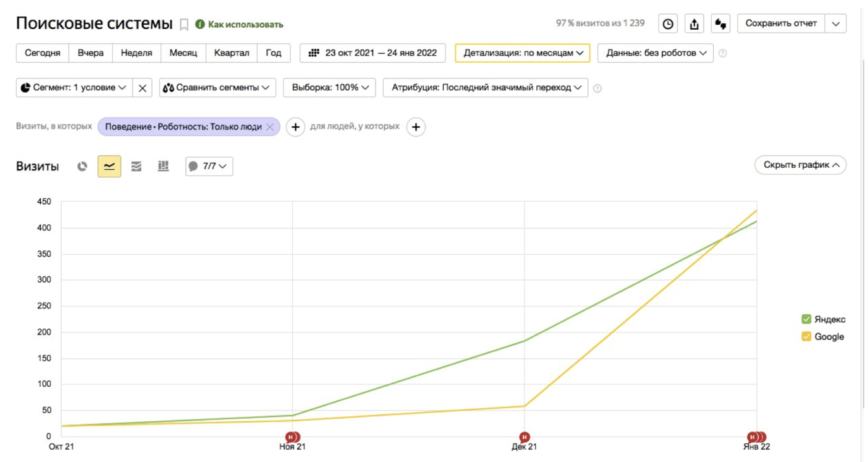Toggle the Яндекс legend checkbox
This screenshot has width=868, height=462.
tap(806, 319)
